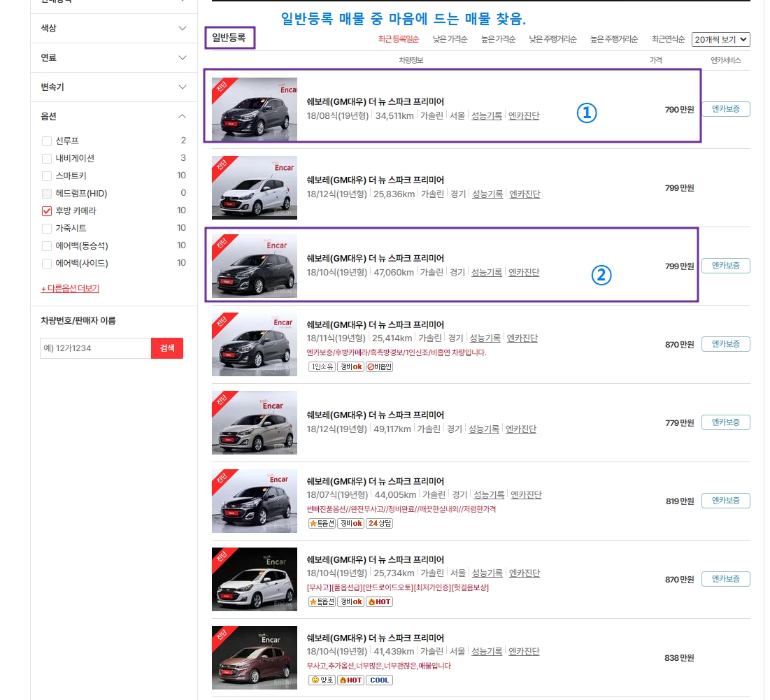Click HOT badge on 25,734km listing

tap(380, 602)
